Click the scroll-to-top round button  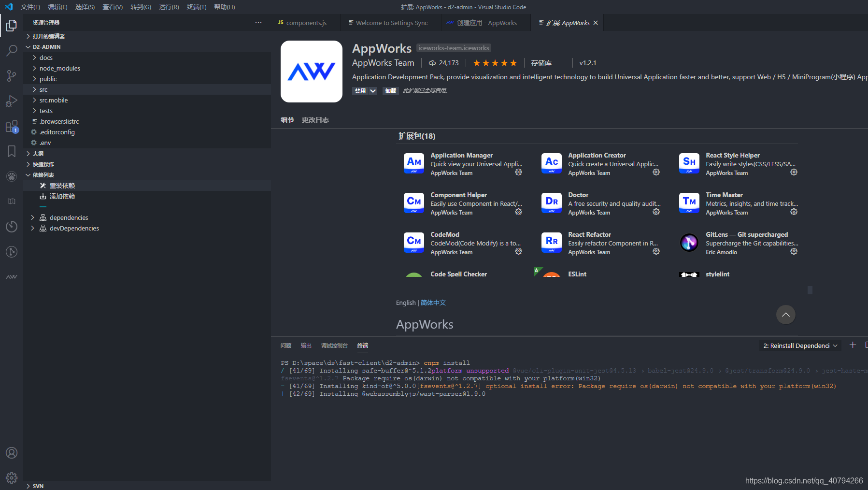tap(786, 315)
